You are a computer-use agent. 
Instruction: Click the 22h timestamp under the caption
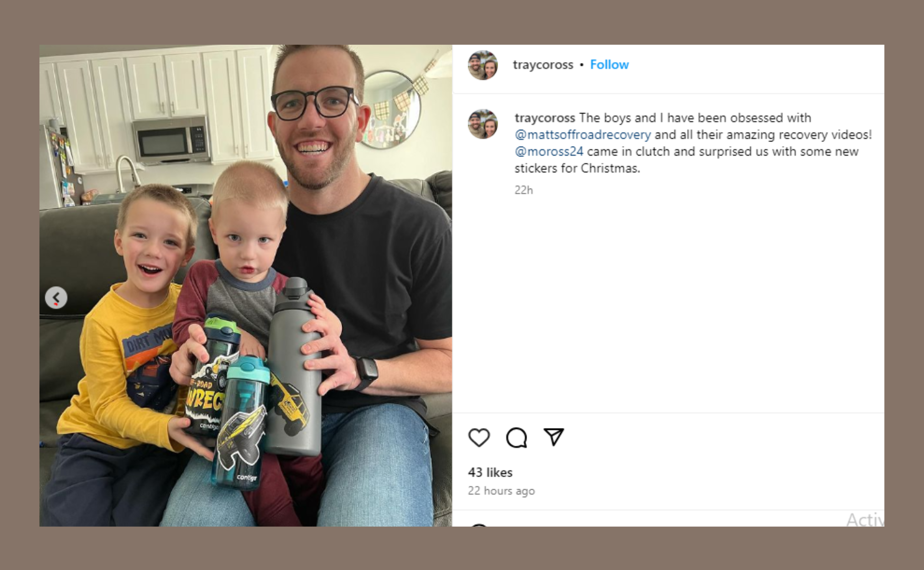click(x=524, y=190)
